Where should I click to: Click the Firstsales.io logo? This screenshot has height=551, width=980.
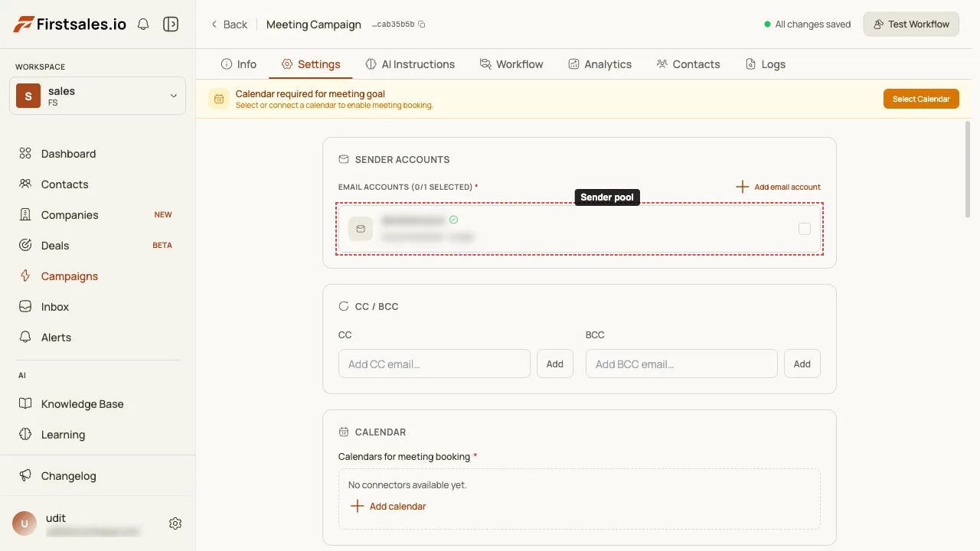(70, 24)
